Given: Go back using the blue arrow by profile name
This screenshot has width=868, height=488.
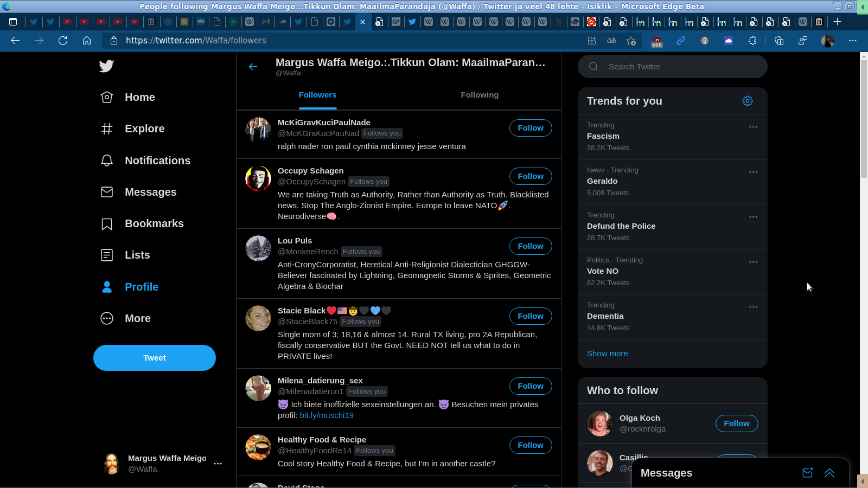Looking at the screenshot, I should (x=253, y=67).
